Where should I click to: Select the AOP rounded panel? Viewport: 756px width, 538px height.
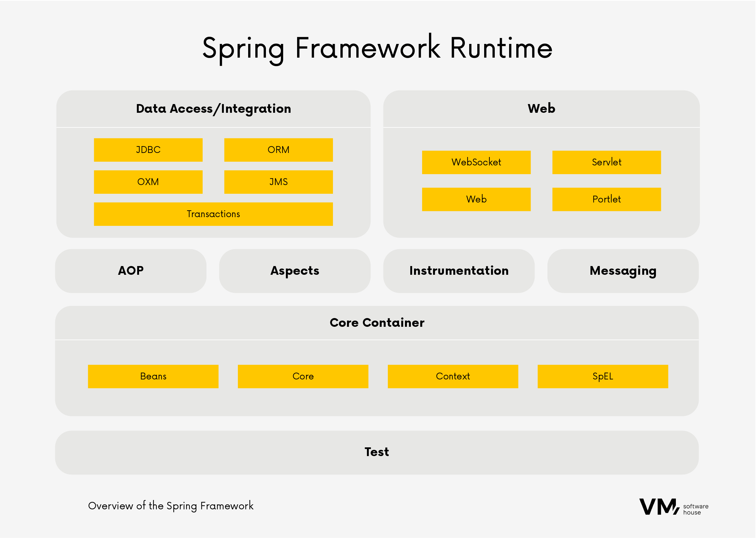131,271
